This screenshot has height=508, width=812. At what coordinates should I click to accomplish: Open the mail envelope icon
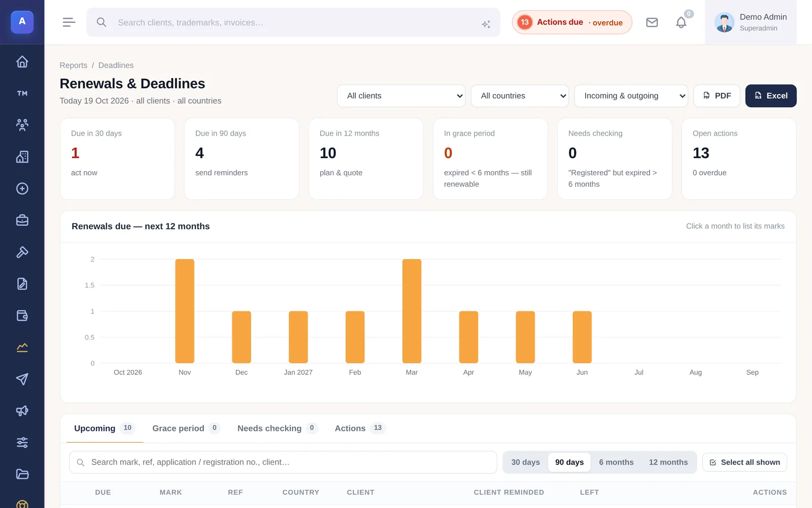tap(652, 22)
